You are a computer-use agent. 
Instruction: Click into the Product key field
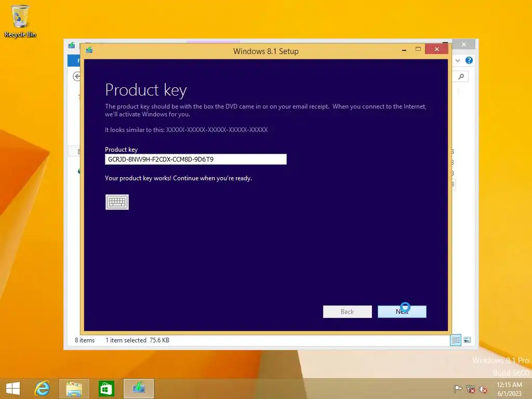pos(196,159)
